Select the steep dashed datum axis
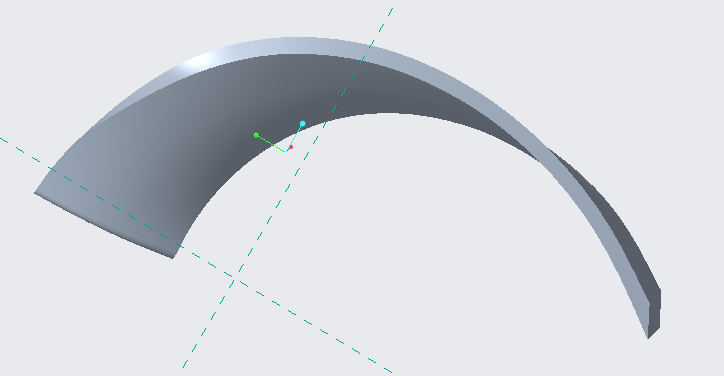This screenshot has height=376, width=724. point(288,187)
